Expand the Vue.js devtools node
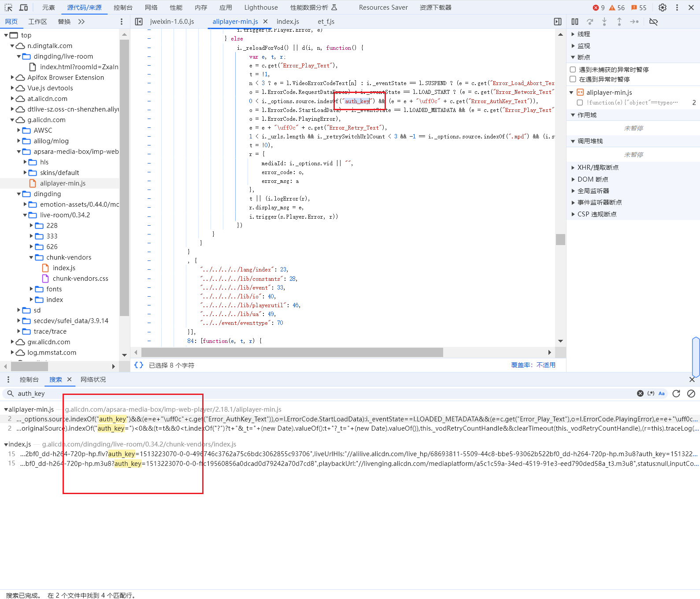Image resolution: width=700 pixels, height=599 pixels. click(x=12, y=88)
